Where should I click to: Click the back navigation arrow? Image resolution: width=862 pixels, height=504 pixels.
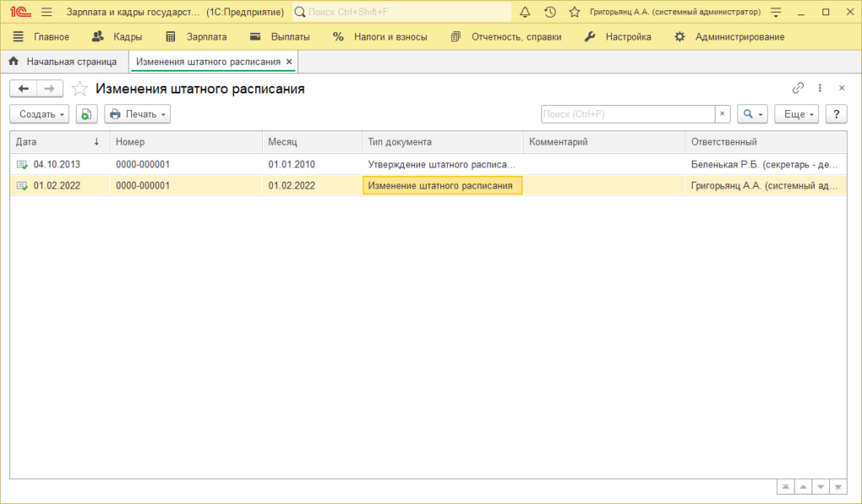point(24,89)
